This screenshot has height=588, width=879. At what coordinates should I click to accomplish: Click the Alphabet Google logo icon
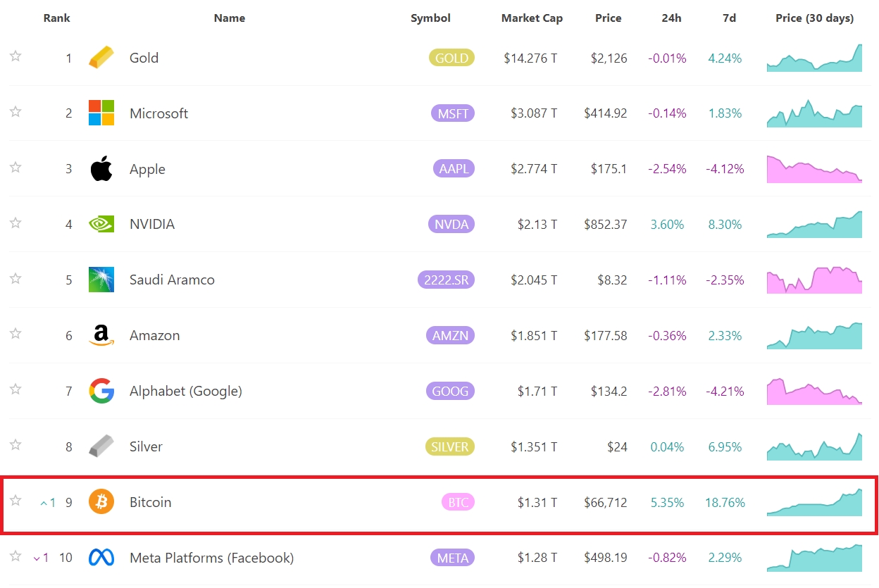coord(101,391)
